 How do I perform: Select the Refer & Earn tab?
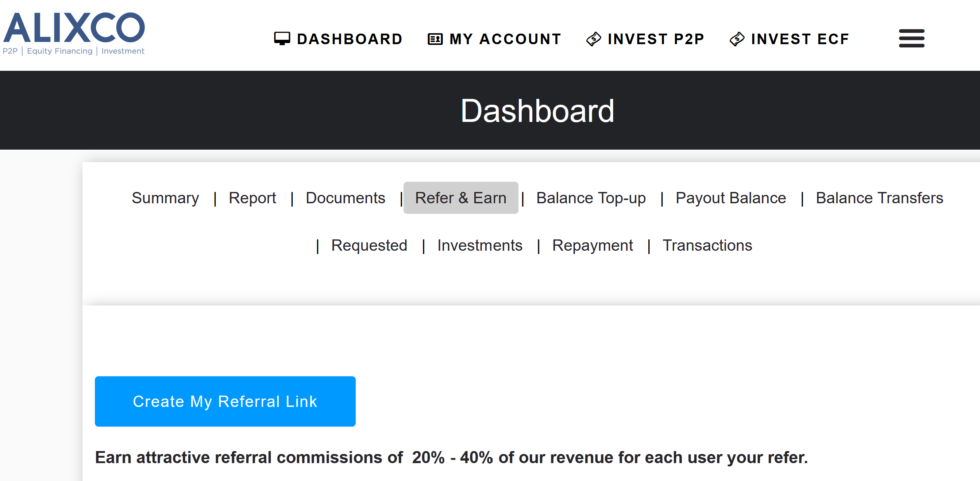coord(461,198)
